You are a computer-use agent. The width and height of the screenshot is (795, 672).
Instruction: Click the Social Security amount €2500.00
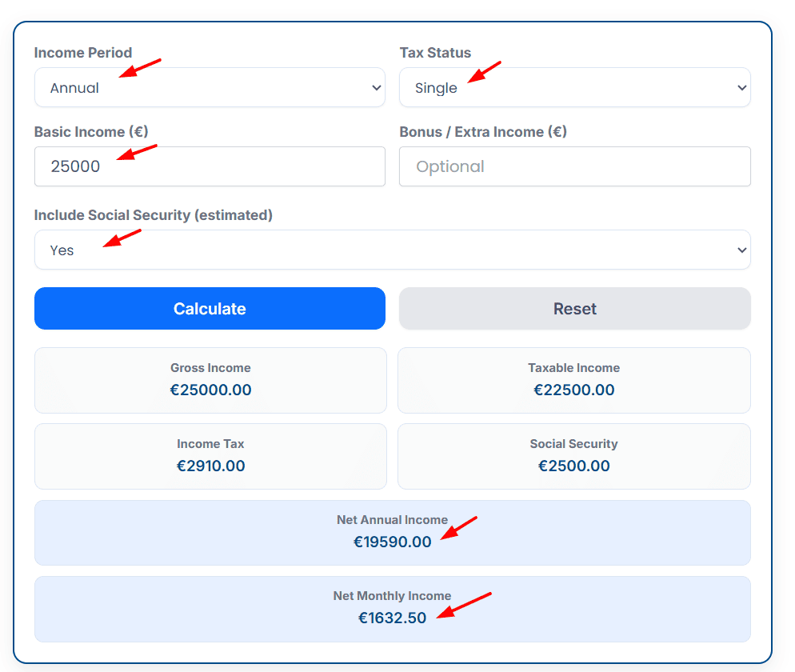pyautogui.click(x=574, y=466)
